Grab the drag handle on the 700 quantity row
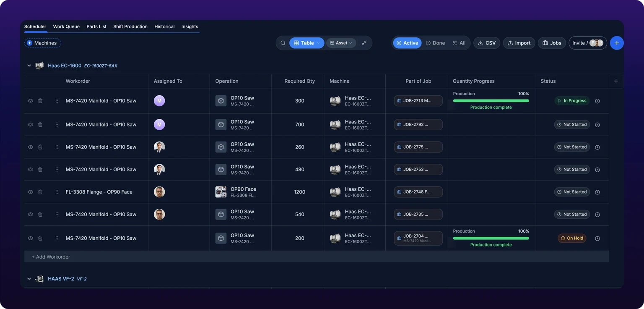This screenshot has width=644, height=309. coord(57,125)
